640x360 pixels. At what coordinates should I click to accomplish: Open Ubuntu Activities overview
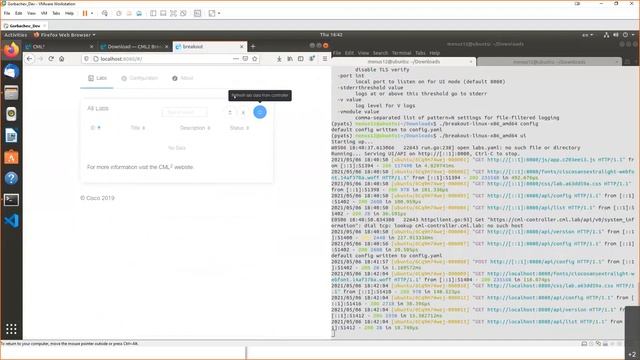coord(16,35)
